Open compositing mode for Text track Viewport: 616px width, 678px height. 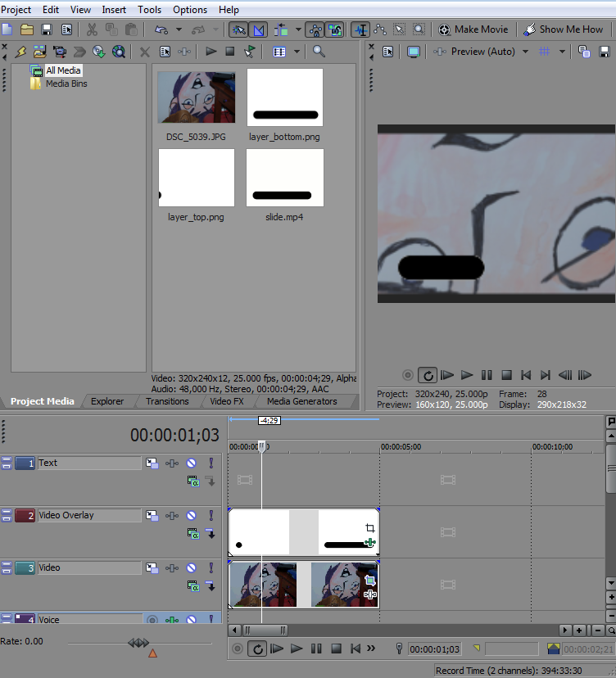[193, 481]
